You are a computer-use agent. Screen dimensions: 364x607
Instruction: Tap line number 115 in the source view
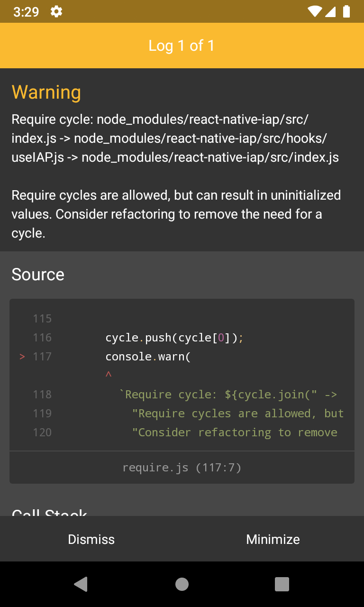[42, 318]
